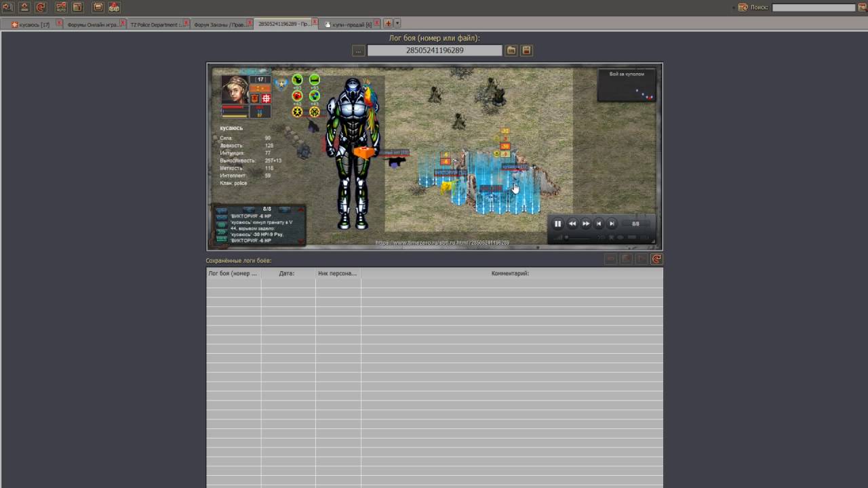868x488 pixels.
Task: Refresh saved battle logs list icon
Action: click(656, 259)
